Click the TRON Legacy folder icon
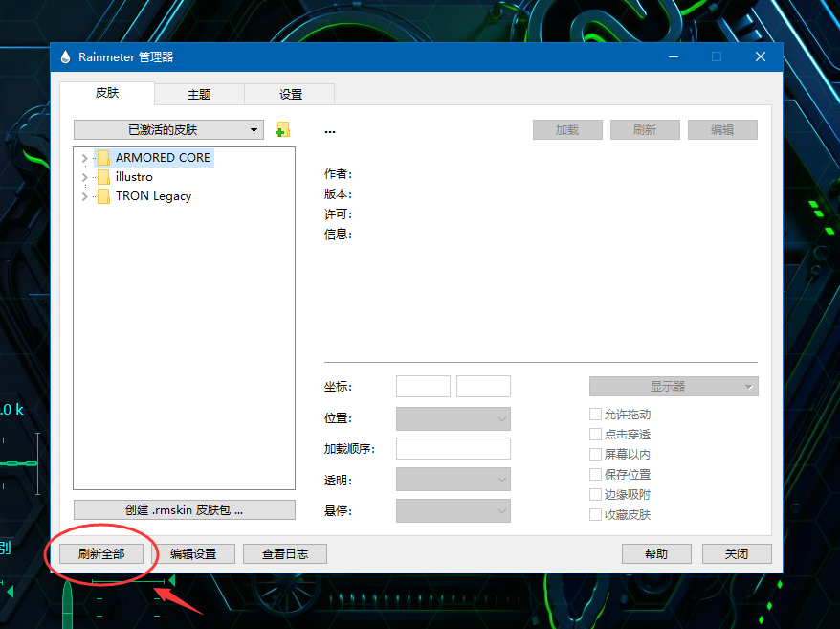This screenshot has width=840, height=629. (102, 196)
